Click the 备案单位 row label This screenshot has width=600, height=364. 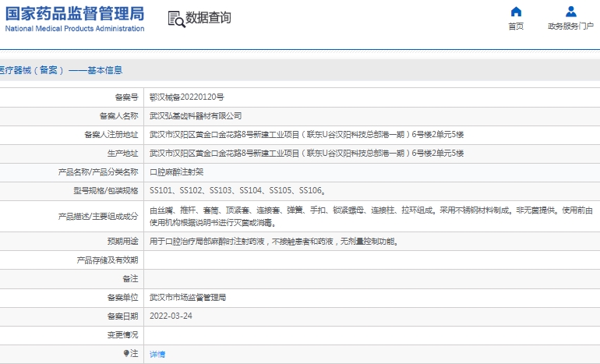pyautogui.click(x=122, y=298)
